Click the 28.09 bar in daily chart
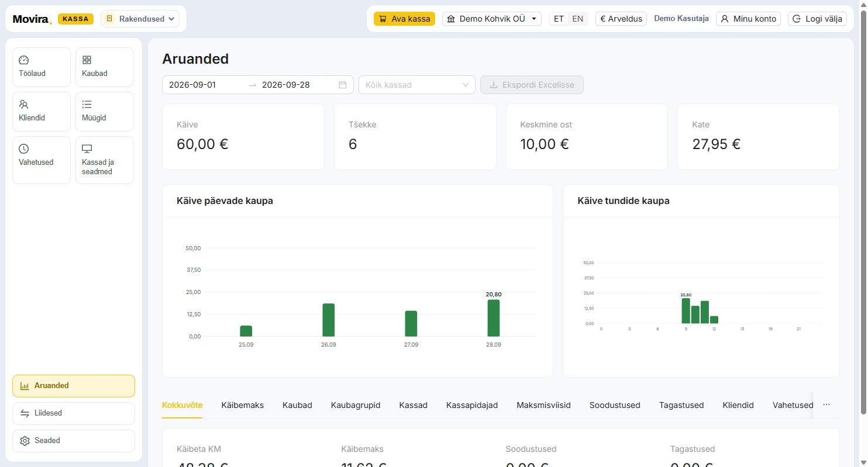This screenshot has height=467, width=868. coord(494,318)
